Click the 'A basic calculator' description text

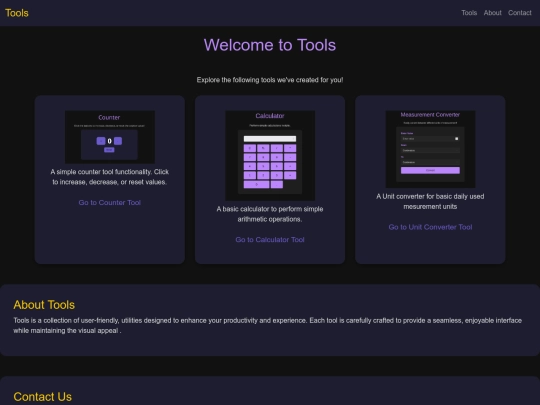(x=270, y=214)
